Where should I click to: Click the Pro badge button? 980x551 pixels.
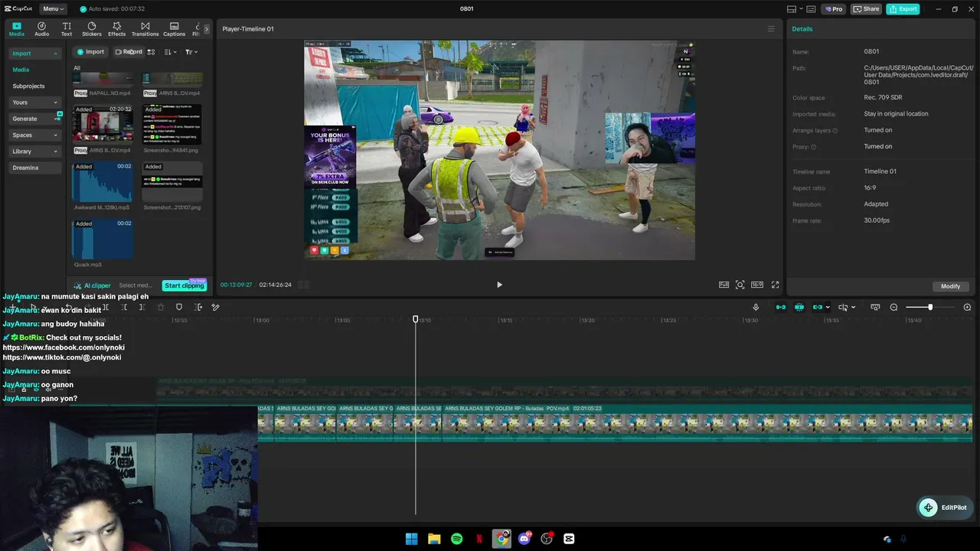[833, 9]
